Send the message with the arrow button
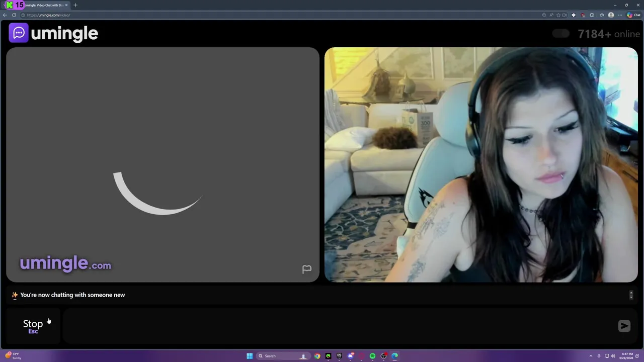Image resolution: width=644 pixels, height=362 pixels. click(x=624, y=326)
